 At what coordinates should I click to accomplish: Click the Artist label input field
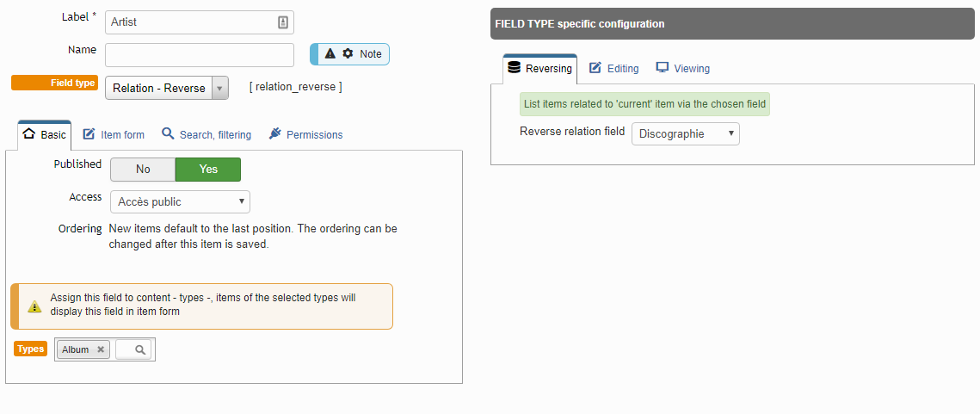tap(200, 22)
